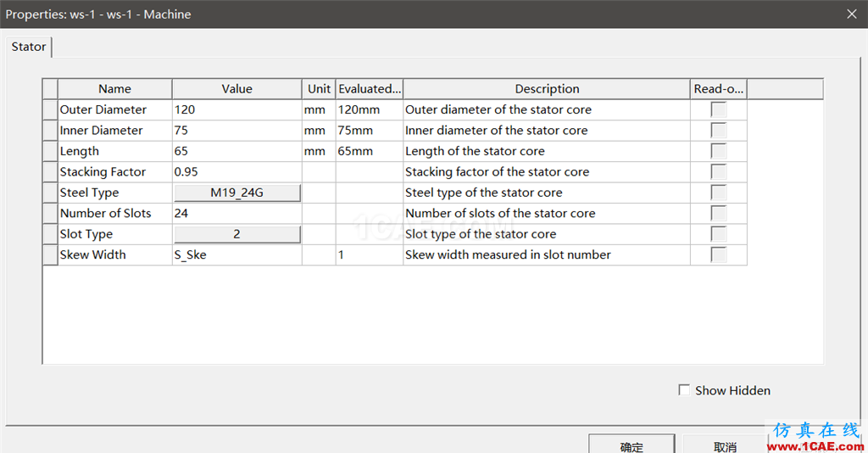Click 'Skew width measured in slot number' description

pos(547,254)
